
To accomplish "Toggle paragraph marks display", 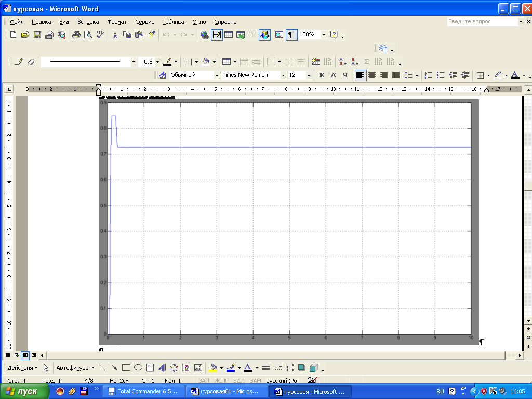I will tap(291, 35).
